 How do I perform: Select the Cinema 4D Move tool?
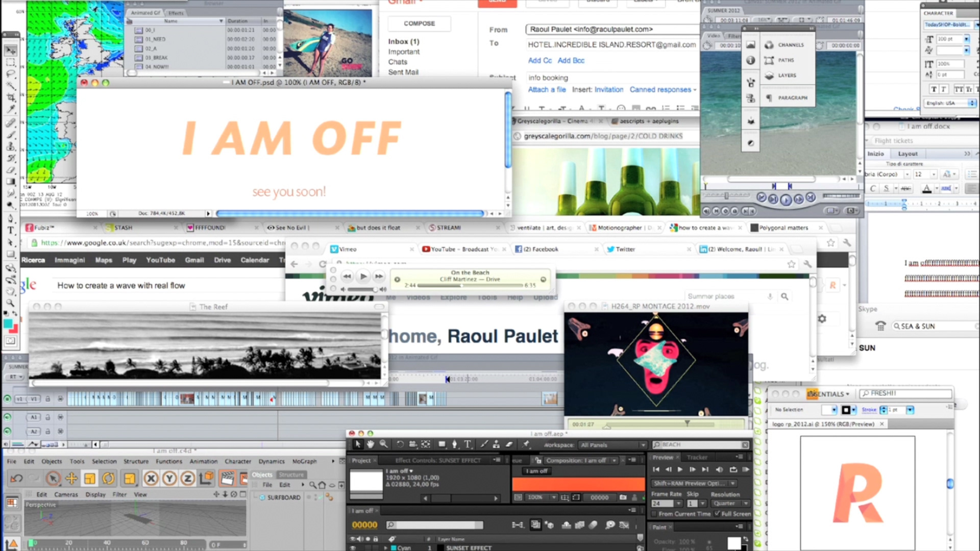(x=71, y=479)
